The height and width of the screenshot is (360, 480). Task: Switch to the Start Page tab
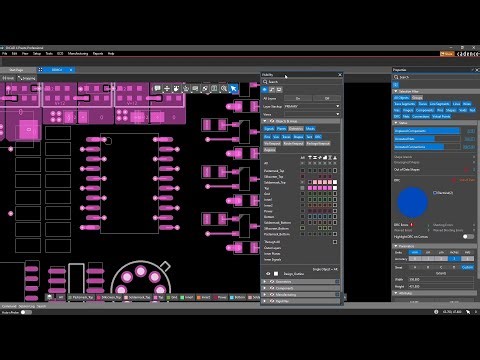pyautogui.click(x=17, y=70)
